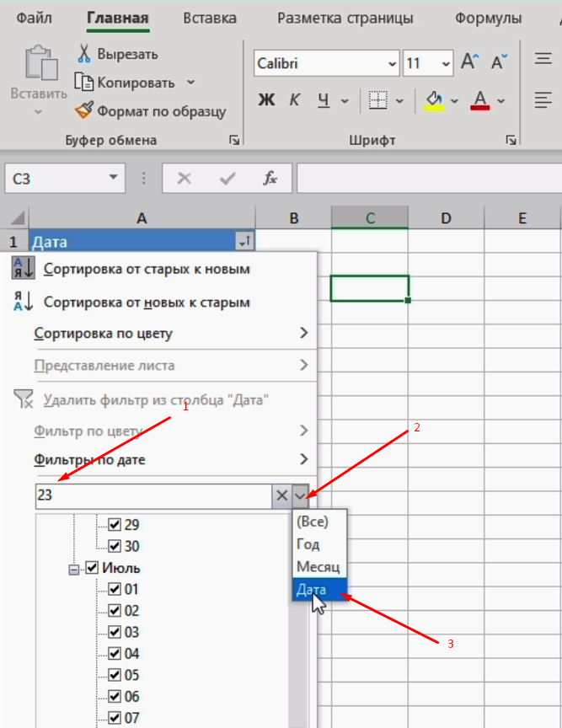Open the Copy options dropdown arrow

click(191, 83)
